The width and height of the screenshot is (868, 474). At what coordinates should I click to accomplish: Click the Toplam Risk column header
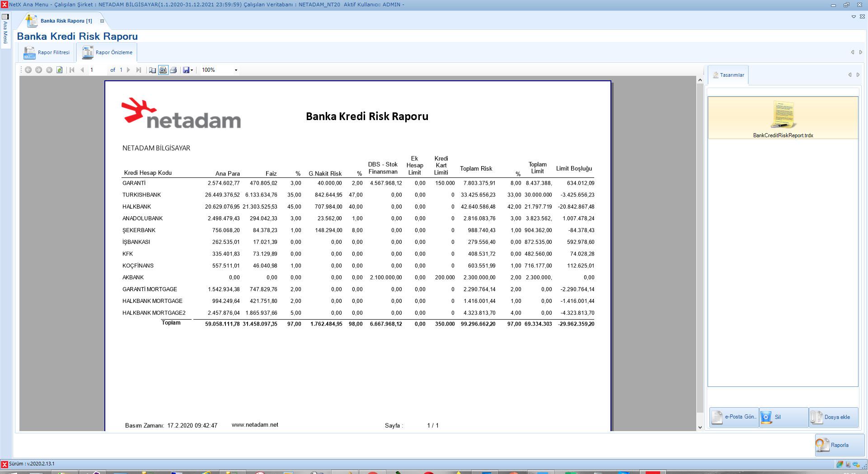click(476, 168)
